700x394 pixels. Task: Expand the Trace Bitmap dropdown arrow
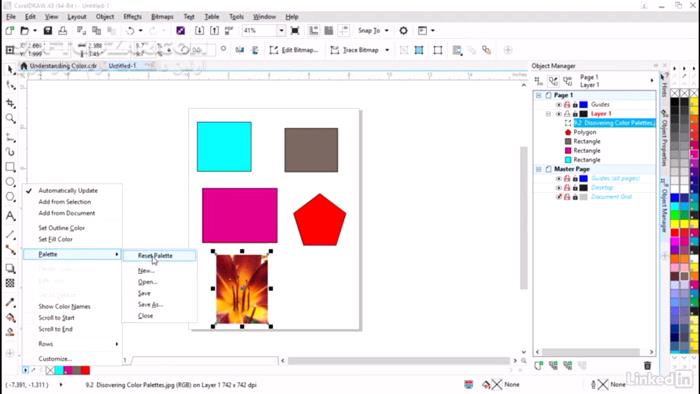click(x=387, y=50)
